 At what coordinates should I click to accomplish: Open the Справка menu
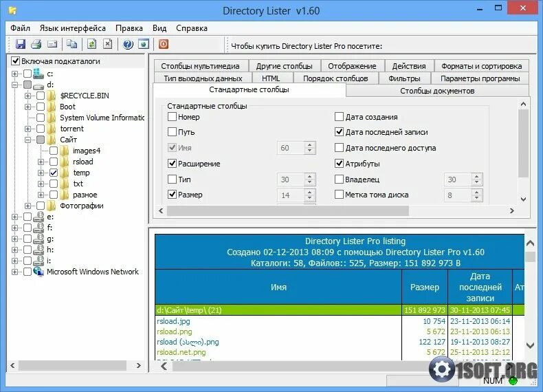[192, 28]
